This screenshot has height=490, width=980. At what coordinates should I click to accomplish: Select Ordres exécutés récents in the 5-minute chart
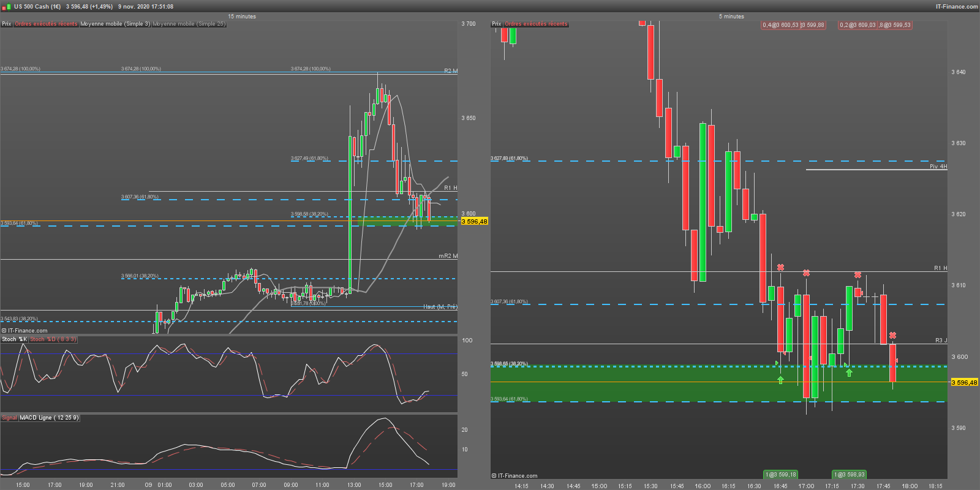coord(536,24)
